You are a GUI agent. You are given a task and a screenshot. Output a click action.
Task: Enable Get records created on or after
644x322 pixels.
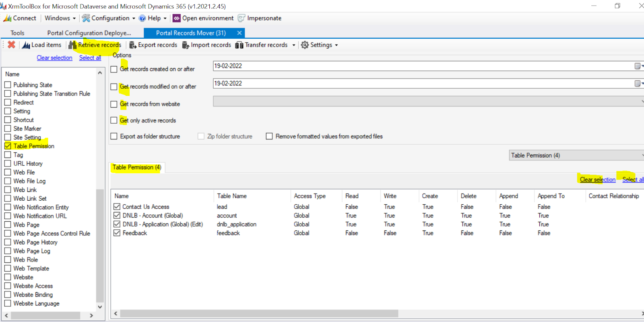(114, 69)
